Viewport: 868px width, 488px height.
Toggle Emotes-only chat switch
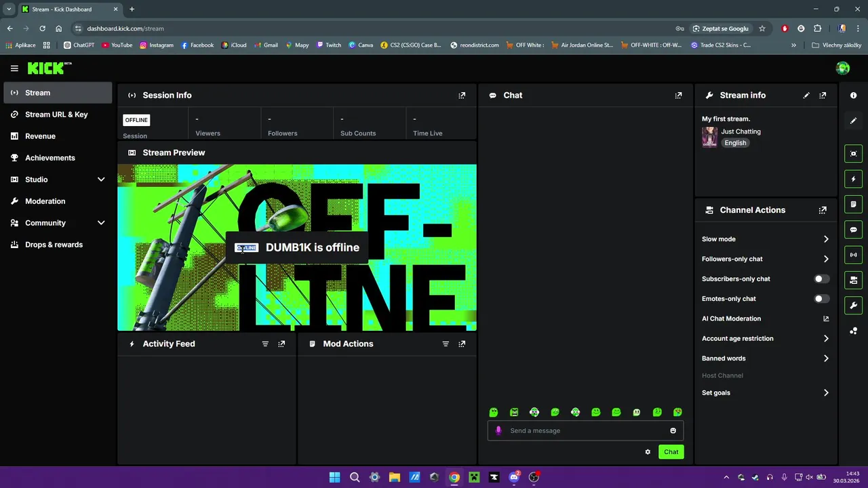821,299
